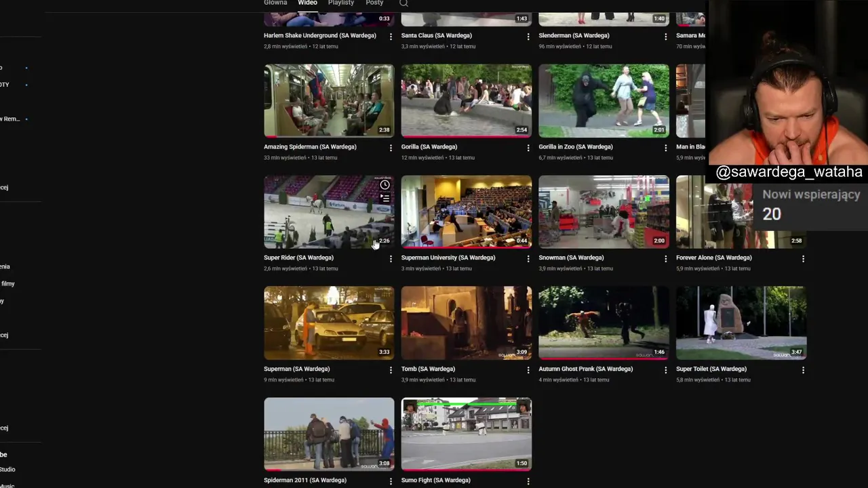
Task: Click Harlem Shake Underground title
Action: (x=320, y=35)
